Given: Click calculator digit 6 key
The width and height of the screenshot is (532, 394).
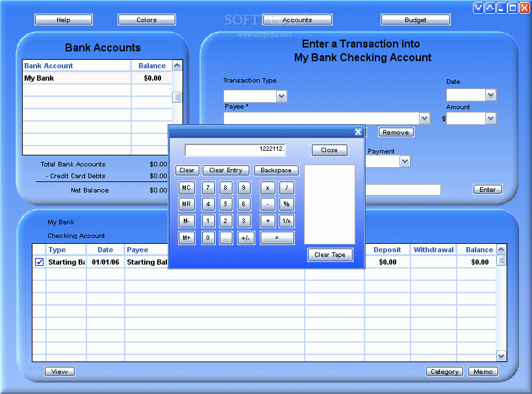Looking at the screenshot, I should pos(244,204).
